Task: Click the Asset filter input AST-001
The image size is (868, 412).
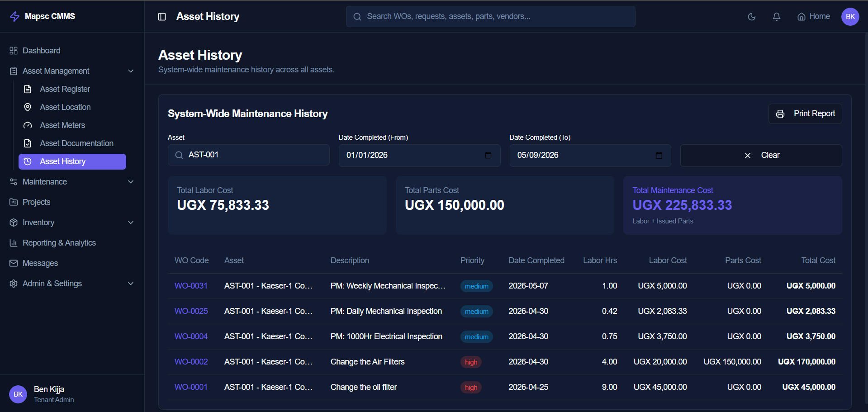Action: coord(249,155)
